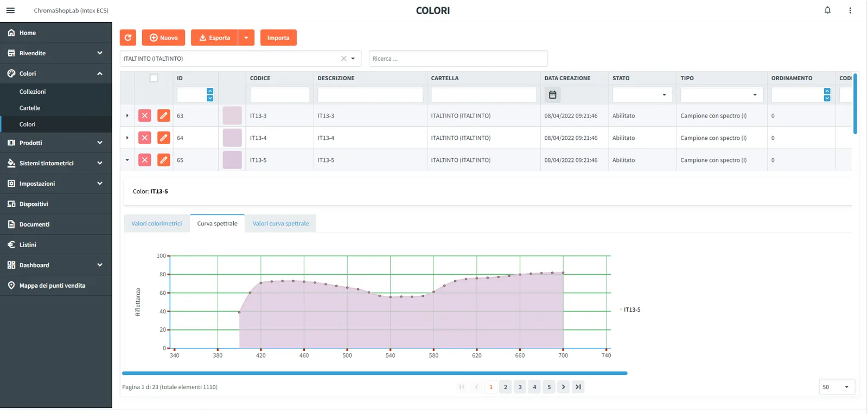
Task: Open the notifications bell
Action: point(827,10)
